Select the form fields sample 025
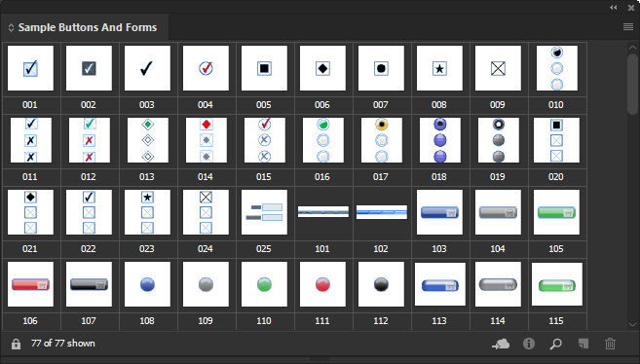The image size is (640, 364). [264, 212]
